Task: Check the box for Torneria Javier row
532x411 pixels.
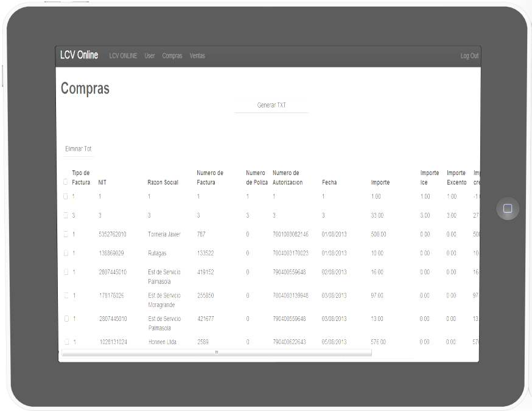Action: pyautogui.click(x=66, y=234)
